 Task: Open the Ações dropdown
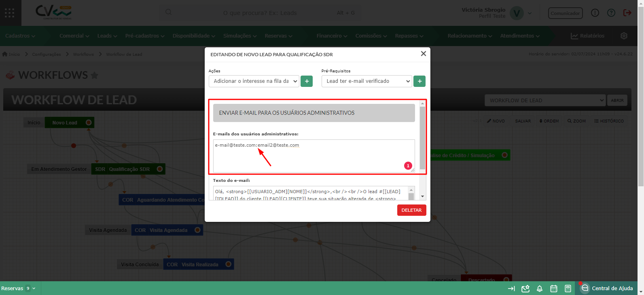(254, 81)
